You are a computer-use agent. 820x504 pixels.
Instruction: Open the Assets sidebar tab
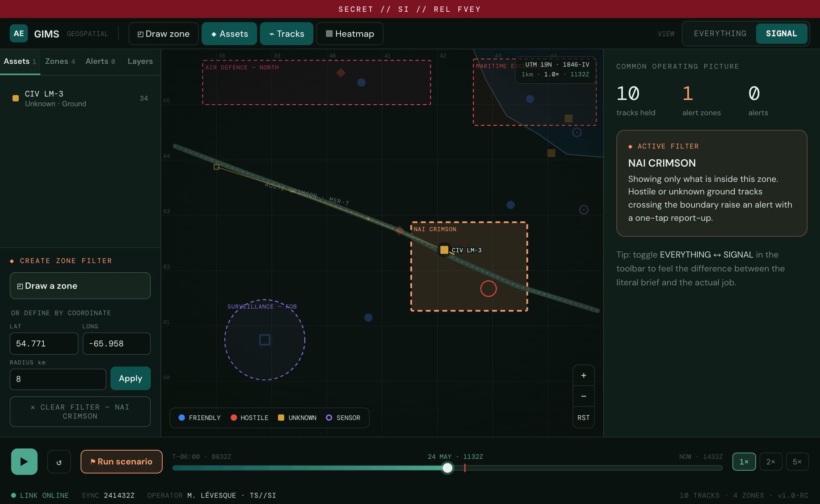click(20, 61)
